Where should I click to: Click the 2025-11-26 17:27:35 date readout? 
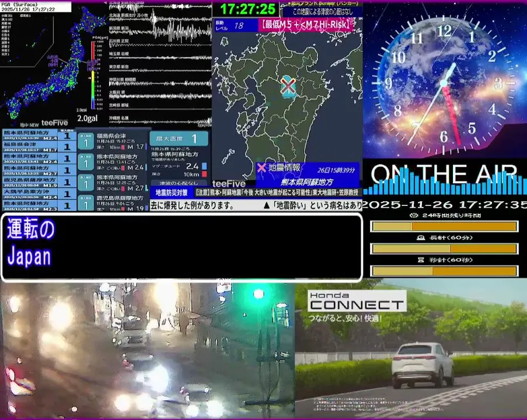coord(445,204)
